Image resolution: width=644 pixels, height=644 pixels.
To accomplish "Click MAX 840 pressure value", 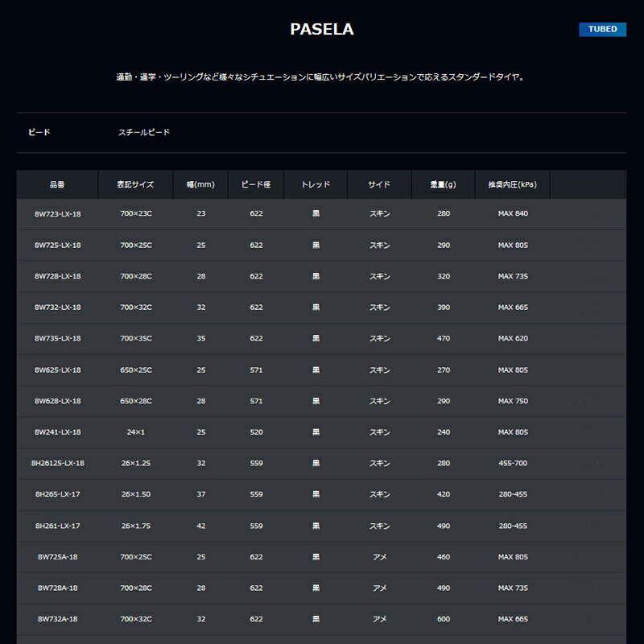I will click(513, 213).
